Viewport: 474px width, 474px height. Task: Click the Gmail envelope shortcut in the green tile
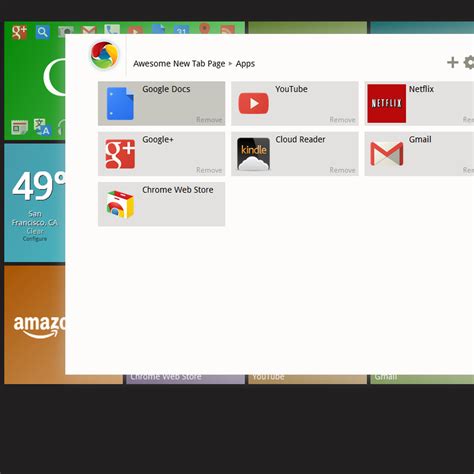click(x=89, y=30)
